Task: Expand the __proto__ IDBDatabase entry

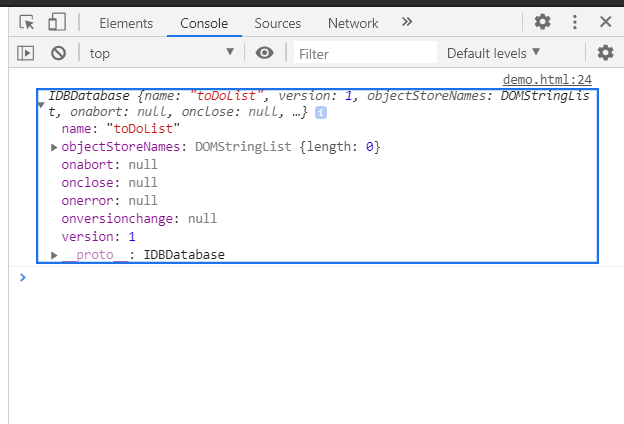Action: tap(54, 255)
